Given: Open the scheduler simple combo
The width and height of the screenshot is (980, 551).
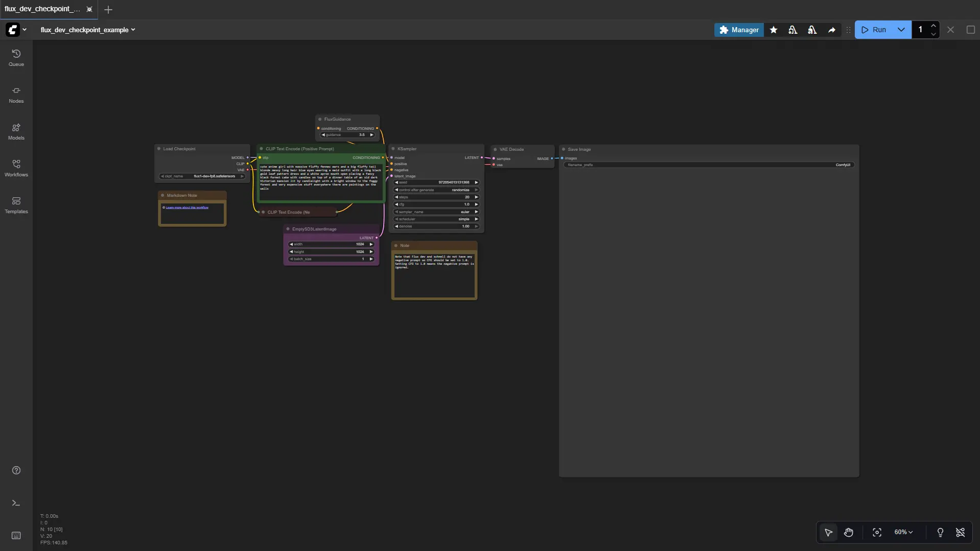Looking at the screenshot, I should coord(436,219).
